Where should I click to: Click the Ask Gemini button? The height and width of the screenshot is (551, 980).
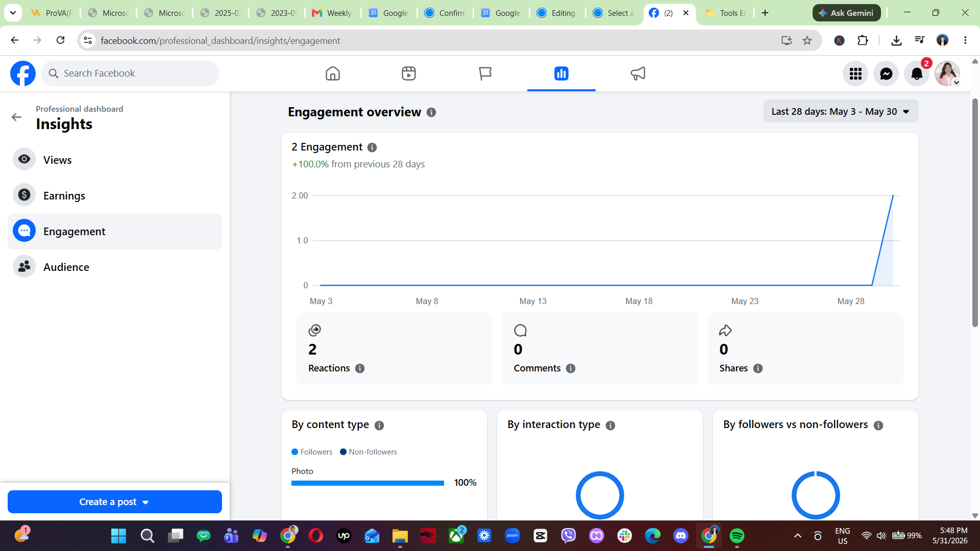tap(846, 13)
